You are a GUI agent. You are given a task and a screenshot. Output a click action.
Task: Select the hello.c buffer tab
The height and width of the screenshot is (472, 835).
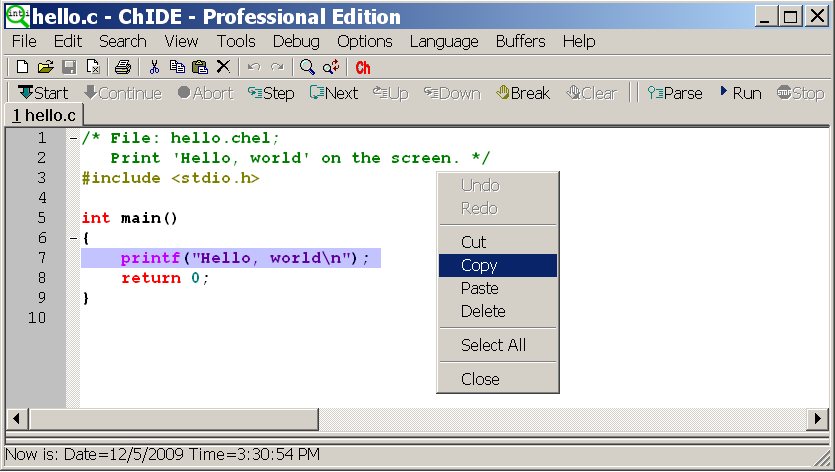(x=44, y=115)
